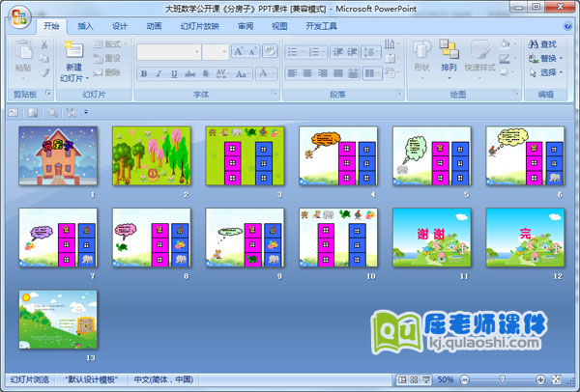
Task: Click the Select button in editing
Action: (545, 72)
